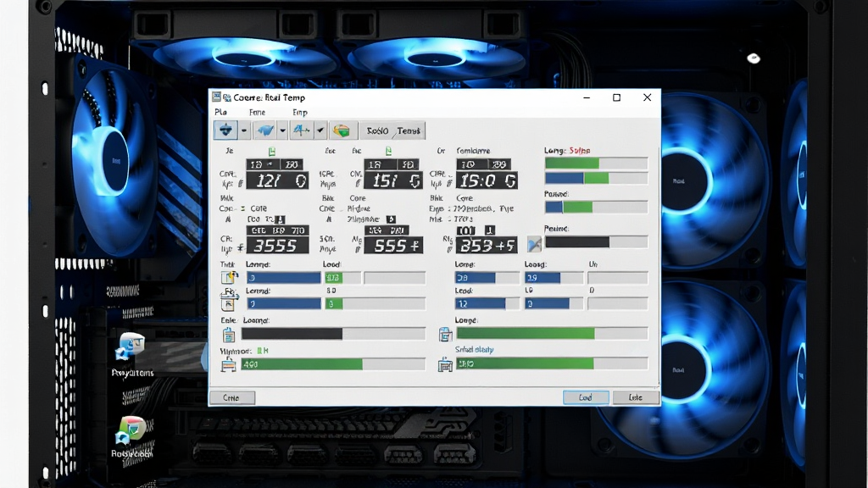
Task: Expand dropdown arrow beside wave graph icon
Action: click(x=282, y=131)
